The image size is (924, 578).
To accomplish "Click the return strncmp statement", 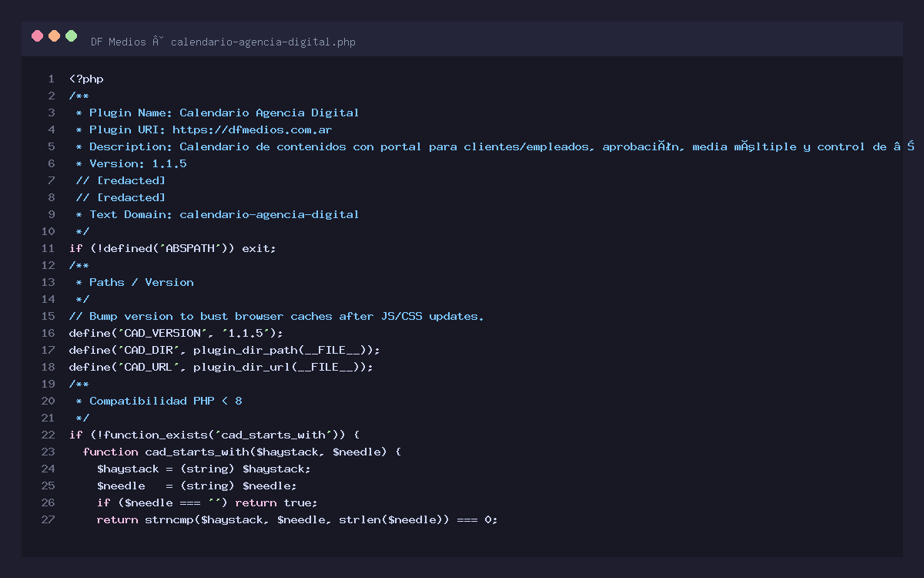I will [297, 519].
